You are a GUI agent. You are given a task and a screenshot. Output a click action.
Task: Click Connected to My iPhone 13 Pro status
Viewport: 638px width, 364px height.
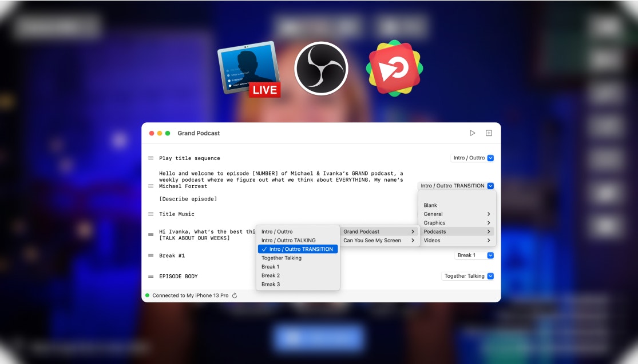pos(191,295)
